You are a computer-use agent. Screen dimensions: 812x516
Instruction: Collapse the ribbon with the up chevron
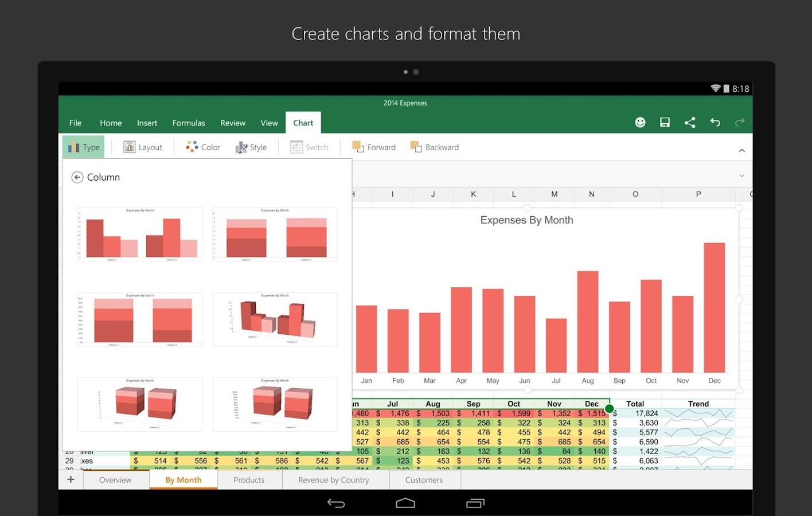(x=741, y=150)
